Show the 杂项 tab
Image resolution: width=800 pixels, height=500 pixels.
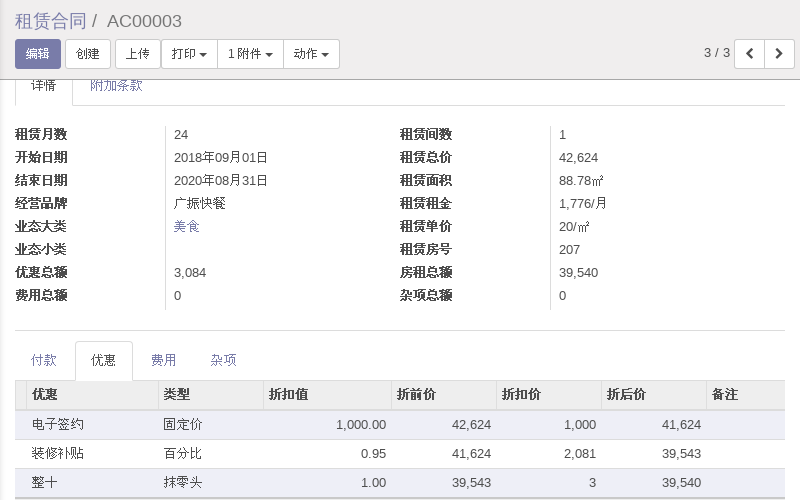223,360
